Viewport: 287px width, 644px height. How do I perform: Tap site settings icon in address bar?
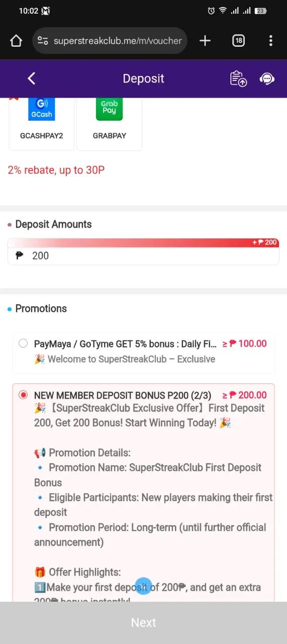tap(43, 41)
